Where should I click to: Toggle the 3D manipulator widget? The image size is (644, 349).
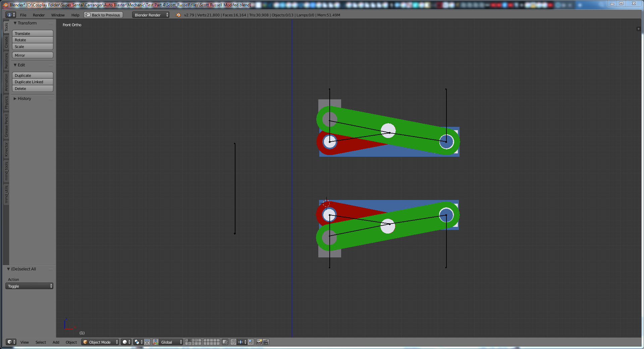(156, 342)
